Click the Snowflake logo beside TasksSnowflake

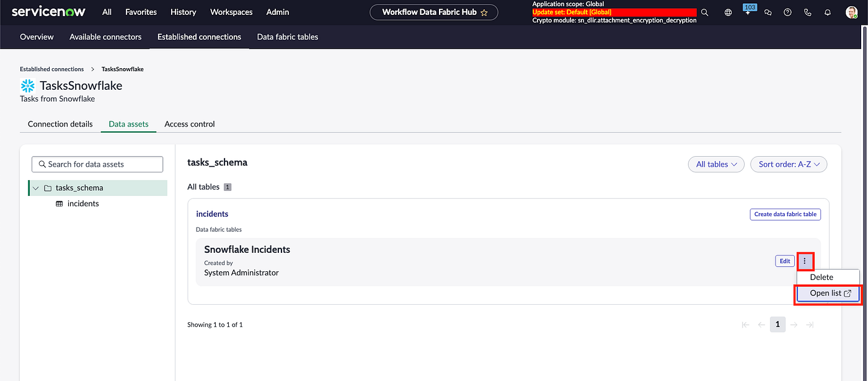(27, 85)
